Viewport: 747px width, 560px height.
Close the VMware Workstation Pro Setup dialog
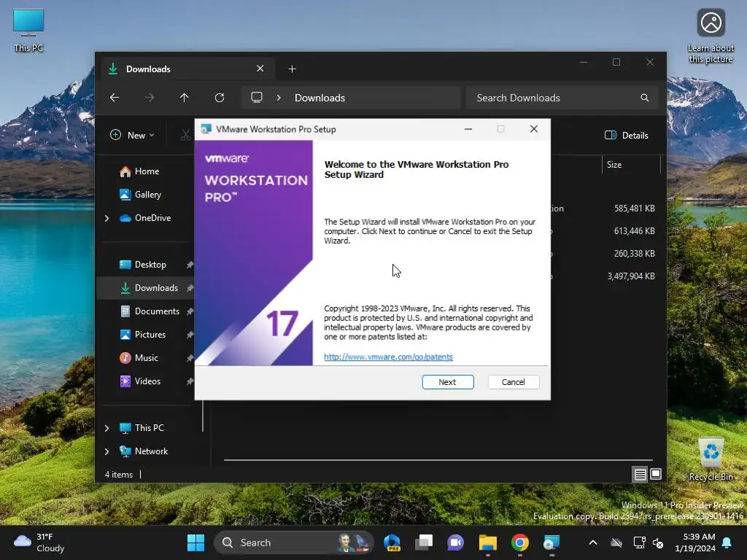[533, 129]
